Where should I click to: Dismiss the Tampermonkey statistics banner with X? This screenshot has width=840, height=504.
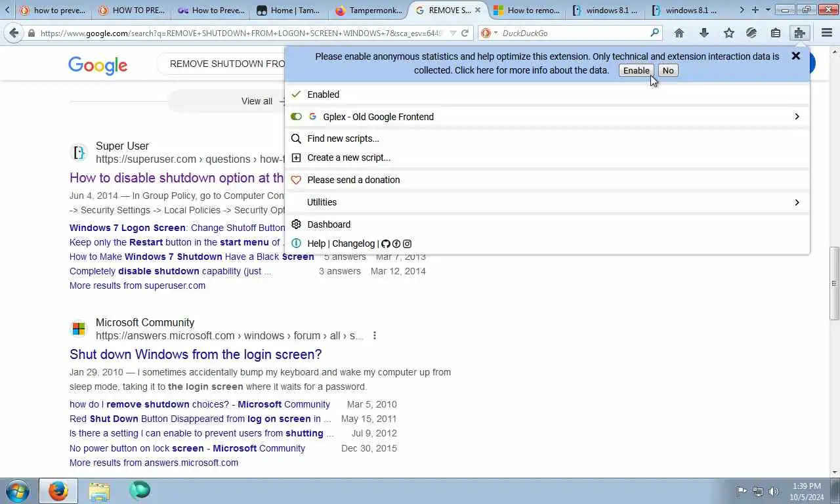(796, 56)
